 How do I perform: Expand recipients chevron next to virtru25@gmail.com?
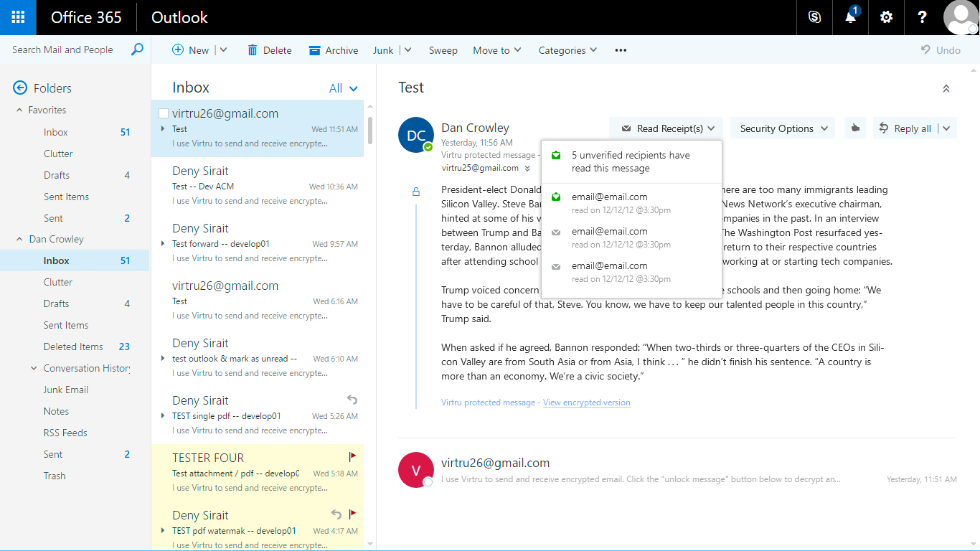tap(527, 169)
